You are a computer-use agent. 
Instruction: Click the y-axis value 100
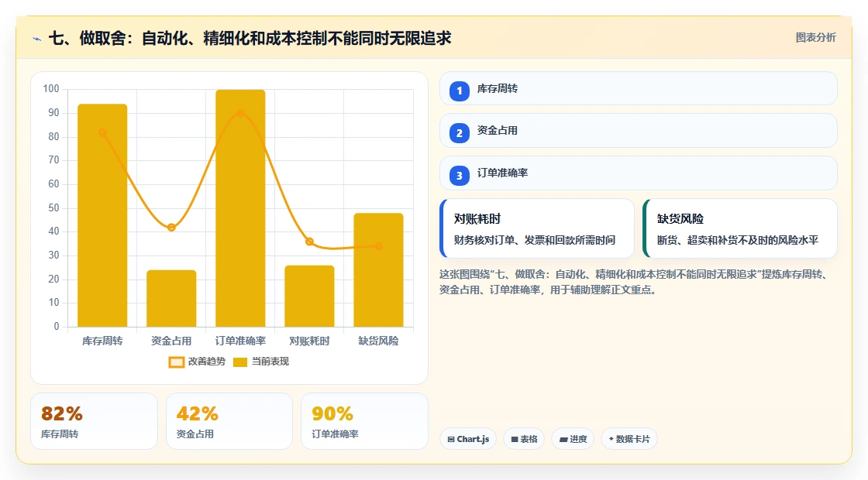point(51,89)
